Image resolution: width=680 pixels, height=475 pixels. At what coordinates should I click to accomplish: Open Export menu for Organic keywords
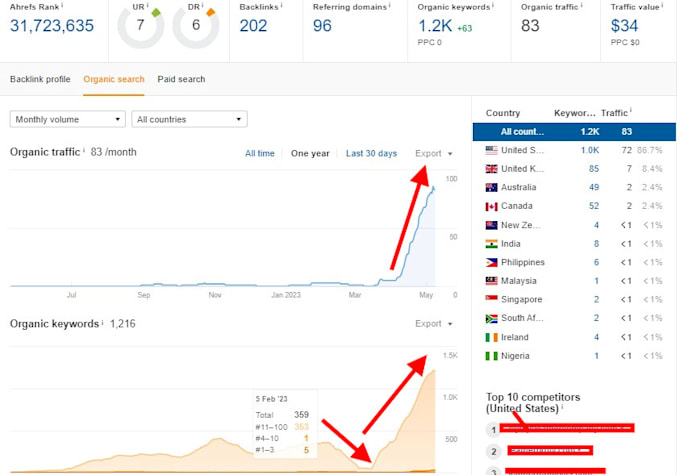[434, 324]
